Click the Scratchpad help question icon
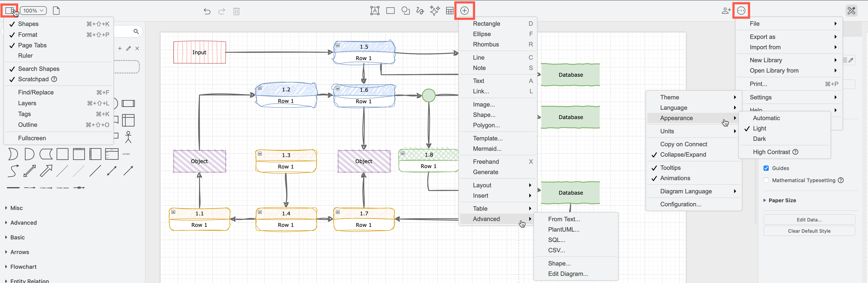The height and width of the screenshot is (283, 868). (54, 79)
